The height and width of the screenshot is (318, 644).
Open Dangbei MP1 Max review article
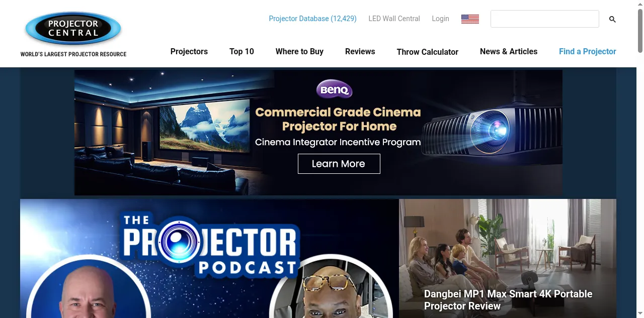click(x=508, y=258)
